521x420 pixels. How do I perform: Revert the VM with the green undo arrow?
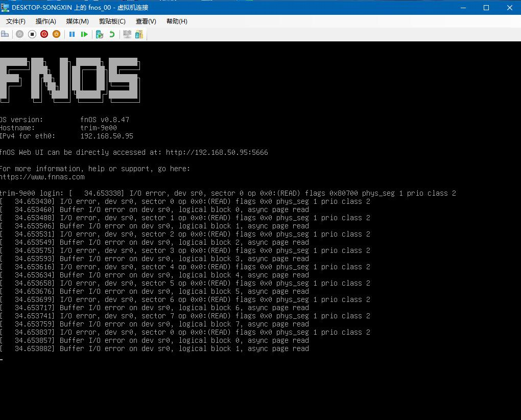[112, 34]
